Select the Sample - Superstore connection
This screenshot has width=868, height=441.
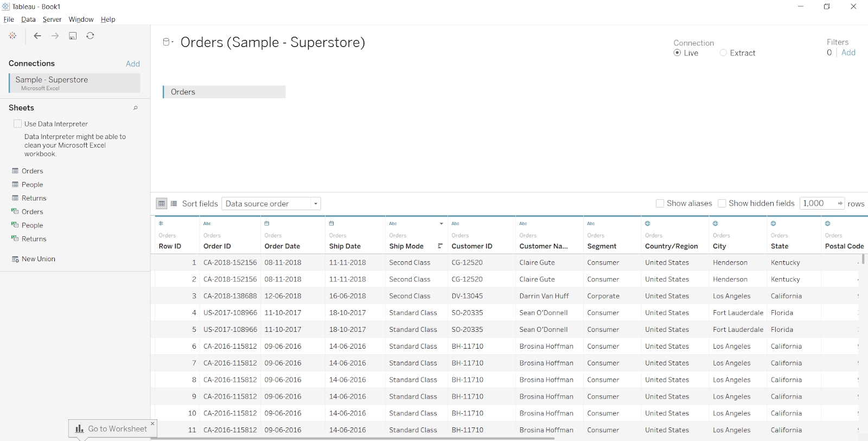coord(74,83)
